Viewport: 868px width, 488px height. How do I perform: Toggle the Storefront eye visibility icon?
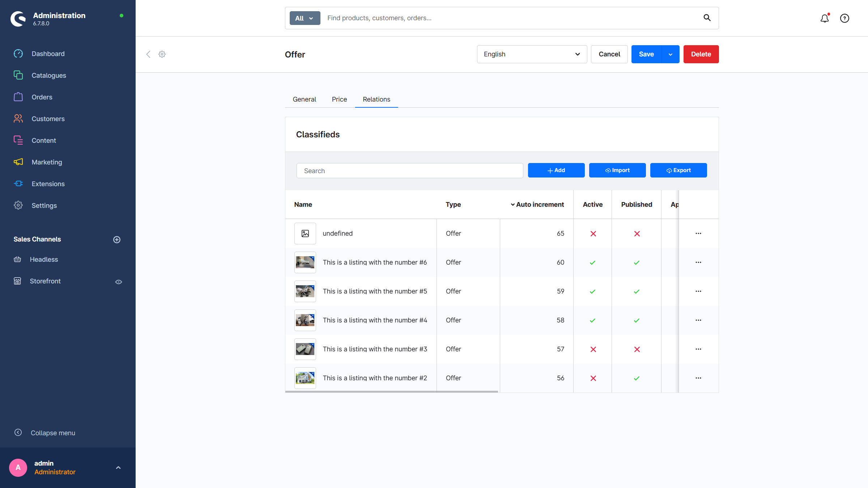pyautogui.click(x=118, y=282)
